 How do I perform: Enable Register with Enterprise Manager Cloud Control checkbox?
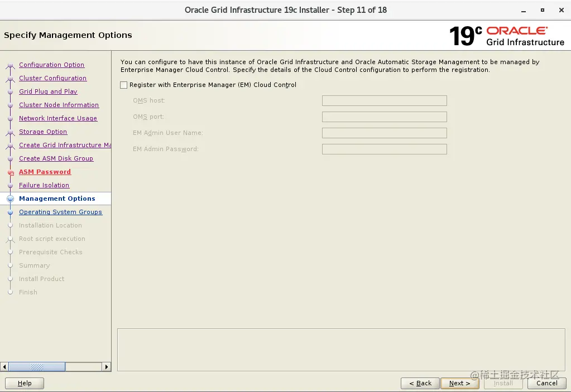(124, 85)
